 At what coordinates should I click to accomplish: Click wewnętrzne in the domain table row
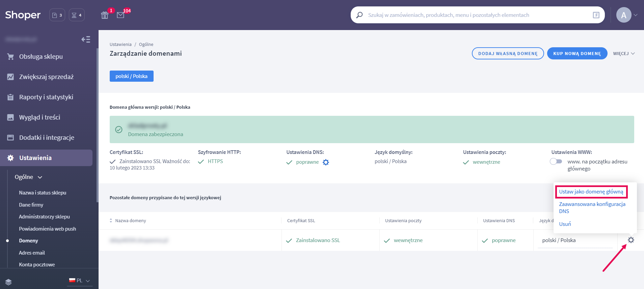pyautogui.click(x=408, y=240)
